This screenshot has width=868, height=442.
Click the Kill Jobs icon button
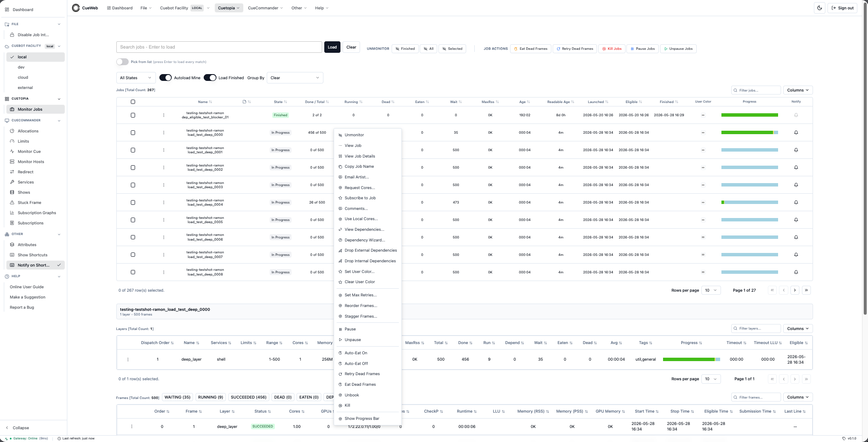point(611,49)
